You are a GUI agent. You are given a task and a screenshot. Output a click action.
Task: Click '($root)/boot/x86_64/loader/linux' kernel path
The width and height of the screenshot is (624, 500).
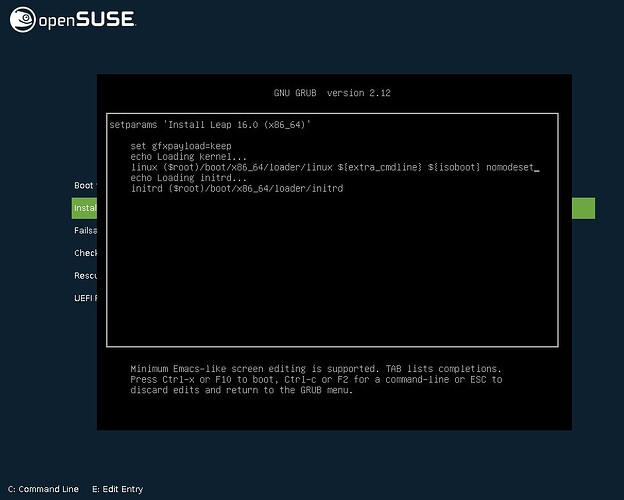pos(248,167)
